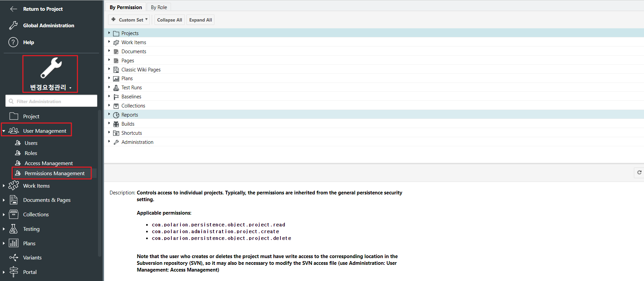The width and height of the screenshot is (644, 281).
Task: Open Access Management in sidebar
Action: [48, 163]
